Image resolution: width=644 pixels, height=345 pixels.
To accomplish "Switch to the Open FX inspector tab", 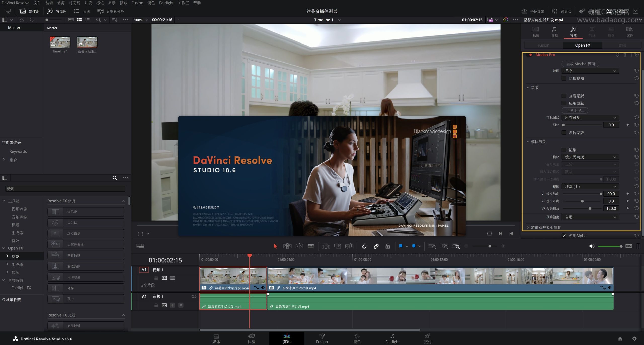I will [x=582, y=45].
